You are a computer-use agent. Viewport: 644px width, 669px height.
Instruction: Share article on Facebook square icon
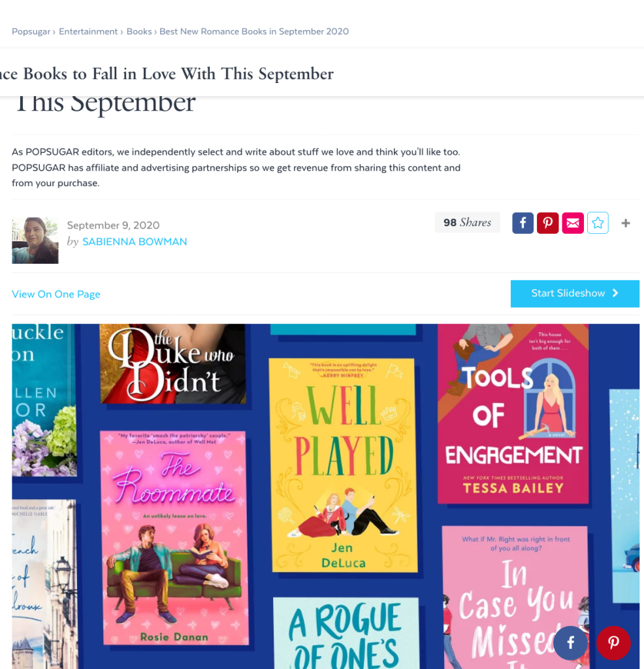click(523, 223)
